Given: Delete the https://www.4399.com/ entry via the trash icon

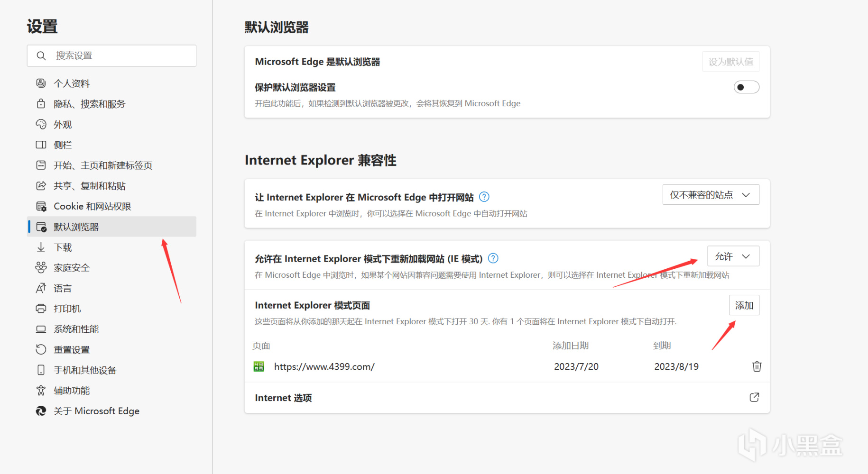Looking at the screenshot, I should pos(757,366).
